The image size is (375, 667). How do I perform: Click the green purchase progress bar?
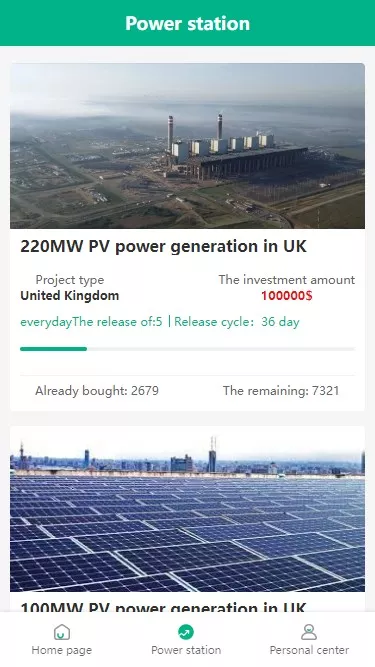(x=188, y=349)
